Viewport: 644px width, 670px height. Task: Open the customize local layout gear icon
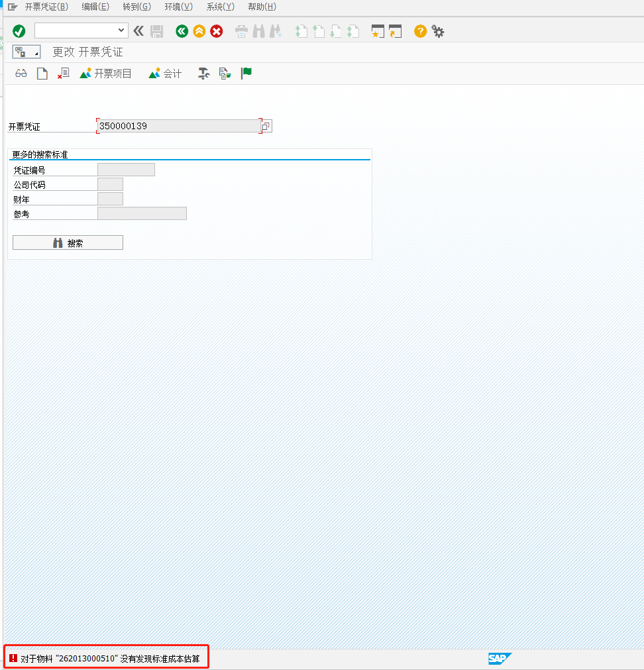pos(438,31)
